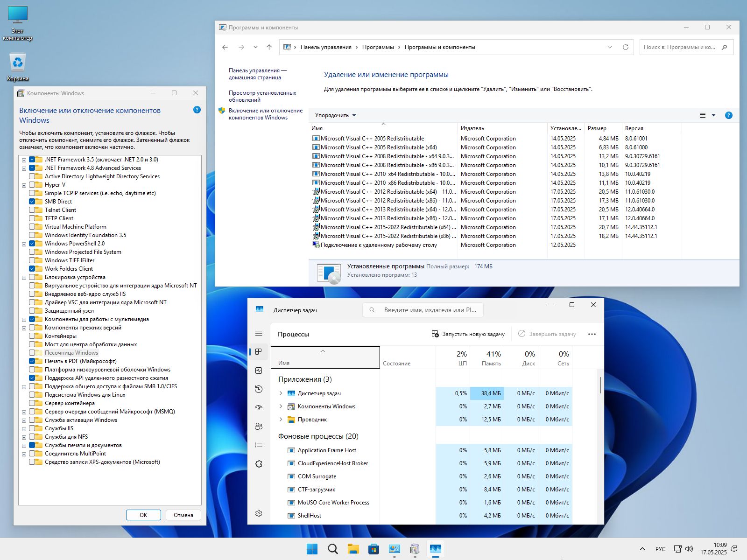The width and height of the screenshot is (747, 560).
Task: Go back using the arrow in Программы и компоненты
Action: point(225,47)
